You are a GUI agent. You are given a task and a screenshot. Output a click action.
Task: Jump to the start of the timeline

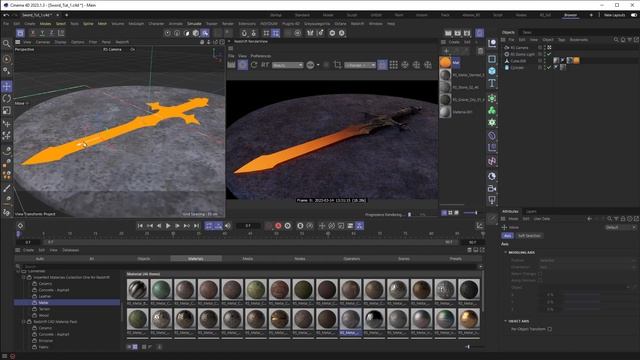coord(140,226)
